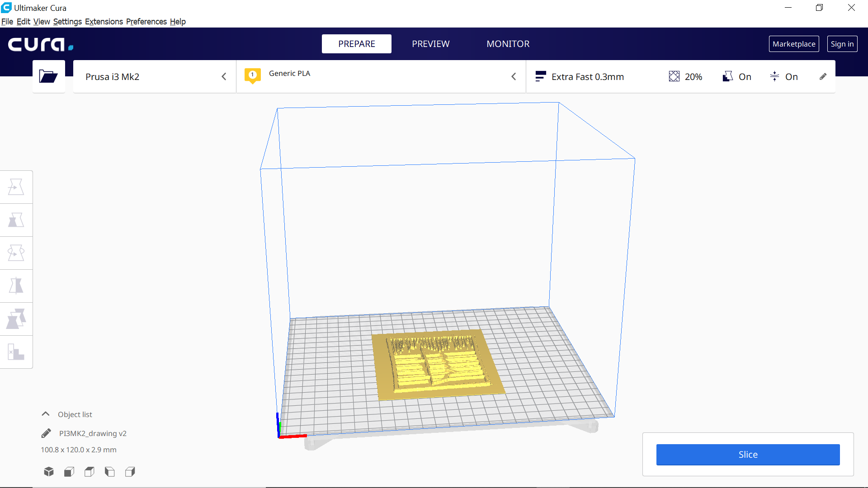
Task: Restore down the Cura window
Action: coord(819,8)
